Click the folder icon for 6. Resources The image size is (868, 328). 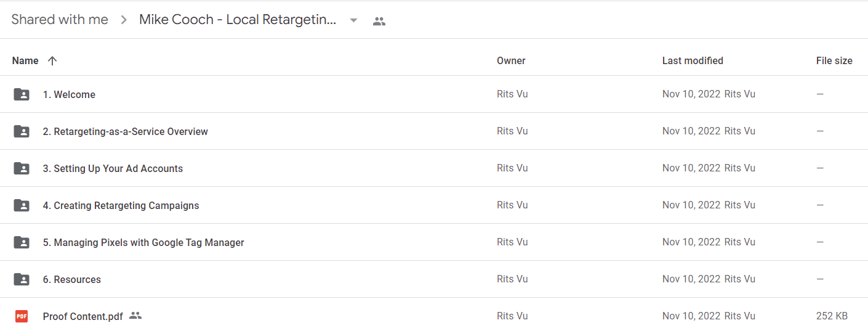22,279
